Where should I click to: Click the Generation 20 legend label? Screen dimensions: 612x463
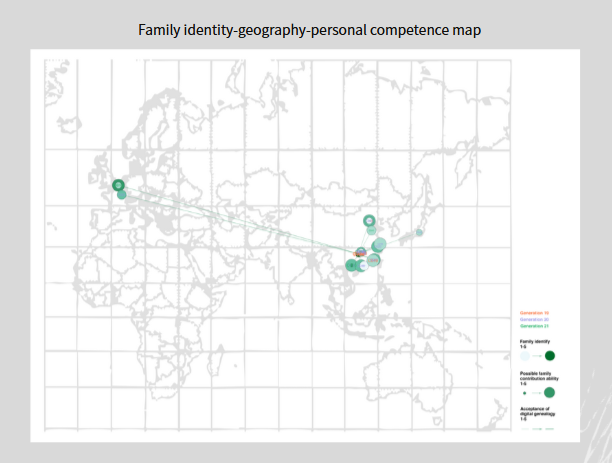pyautogui.click(x=534, y=319)
